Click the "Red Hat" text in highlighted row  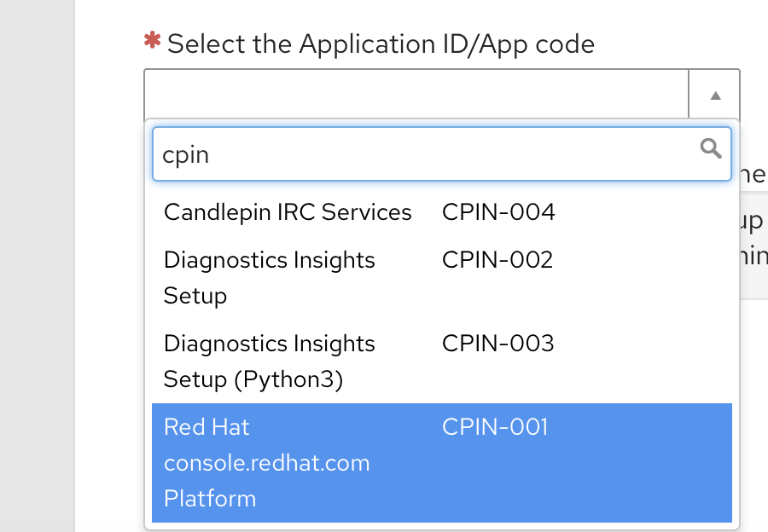click(207, 427)
